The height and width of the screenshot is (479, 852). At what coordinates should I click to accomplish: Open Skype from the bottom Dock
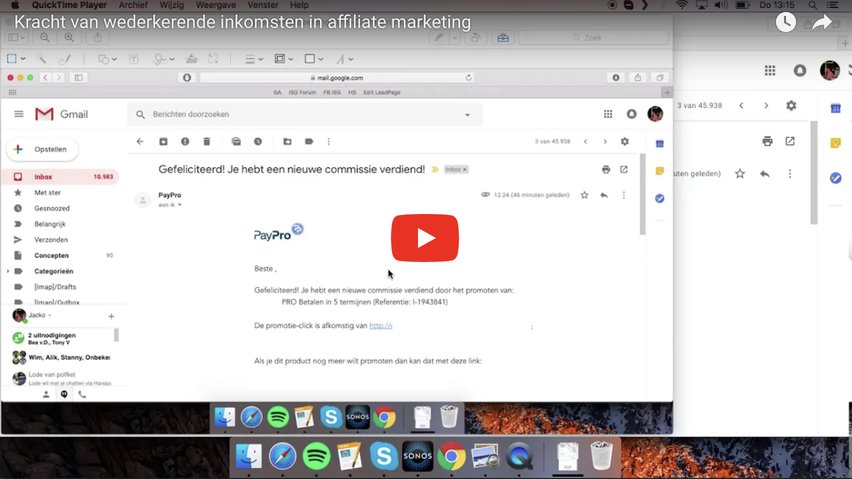click(x=384, y=456)
